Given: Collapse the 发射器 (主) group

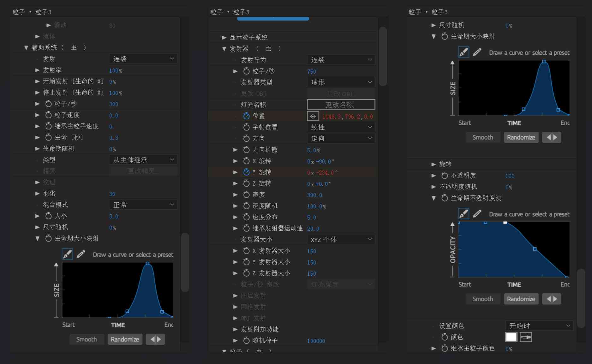Looking at the screenshot, I should tap(224, 49).
